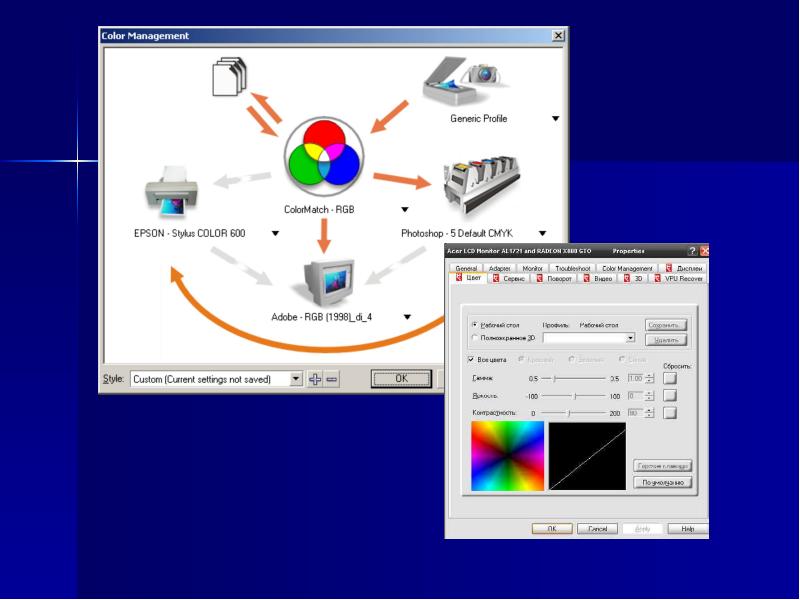Click OK in Color Management dialog

[402, 379]
